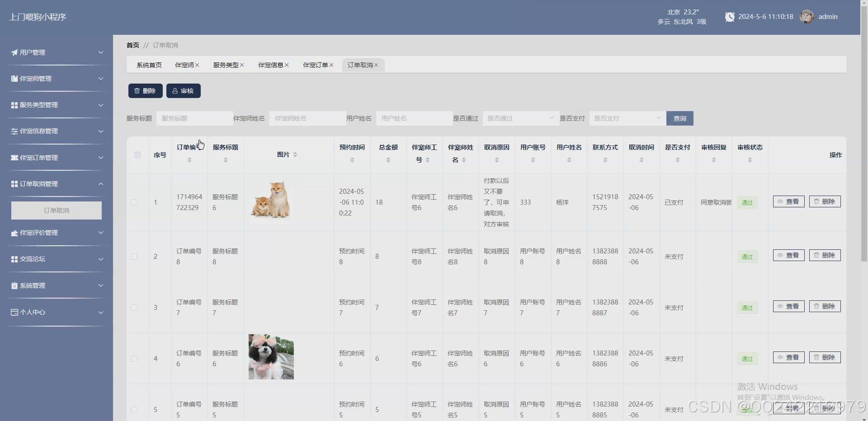The image size is (868, 421).
Task: Click the 服务标题 search input field
Action: pyautogui.click(x=195, y=118)
